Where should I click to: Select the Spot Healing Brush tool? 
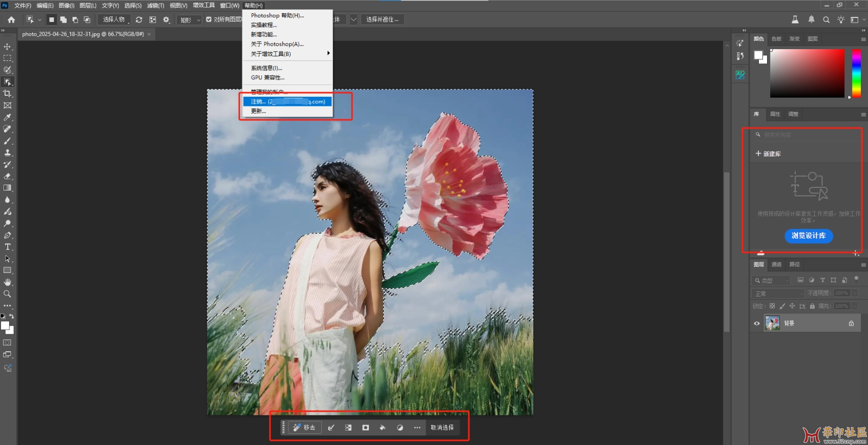(7, 129)
